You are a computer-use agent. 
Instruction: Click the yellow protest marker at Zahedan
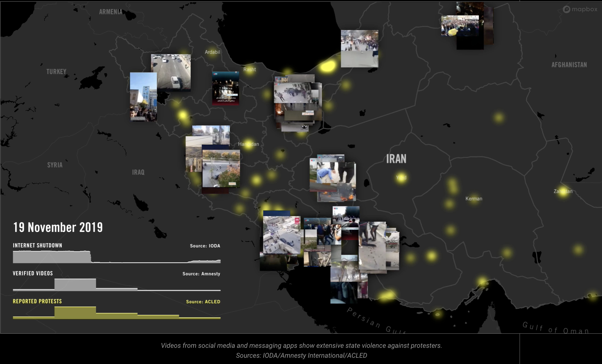pyautogui.click(x=563, y=192)
